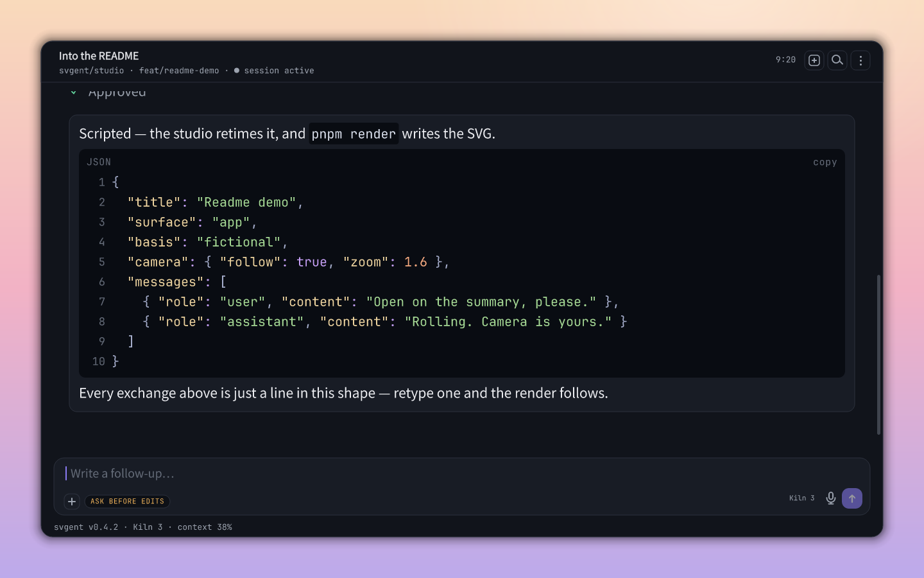This screenshot has width=924, height=578.
Task: Click the svgent v0.4.2 status text
Action: [86, 527]
